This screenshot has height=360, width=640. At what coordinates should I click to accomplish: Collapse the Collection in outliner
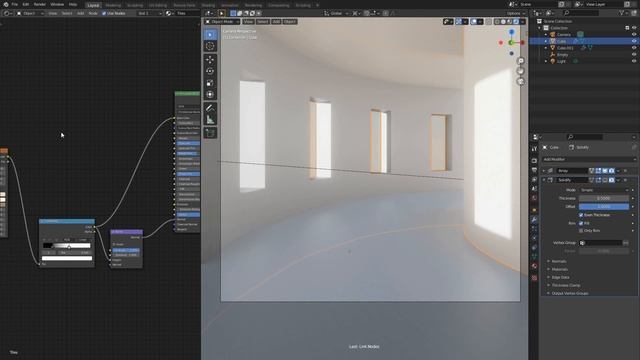(540, 28)
